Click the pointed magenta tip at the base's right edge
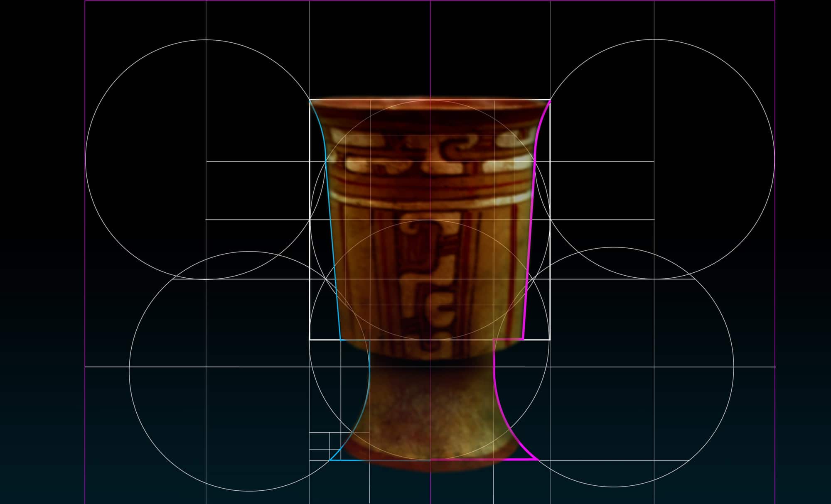The image size is (831, 504). [x=537, y=459]
